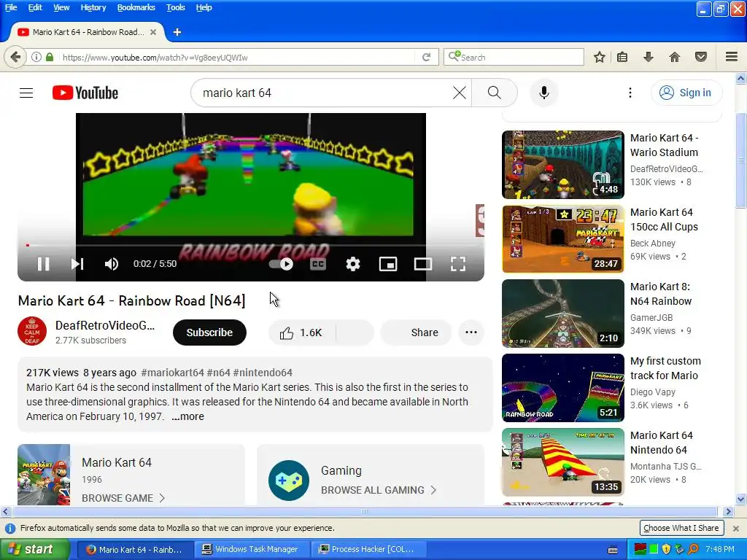Open Mario Kart 64 Wario Stadium thumbnail

pos(562,165)
